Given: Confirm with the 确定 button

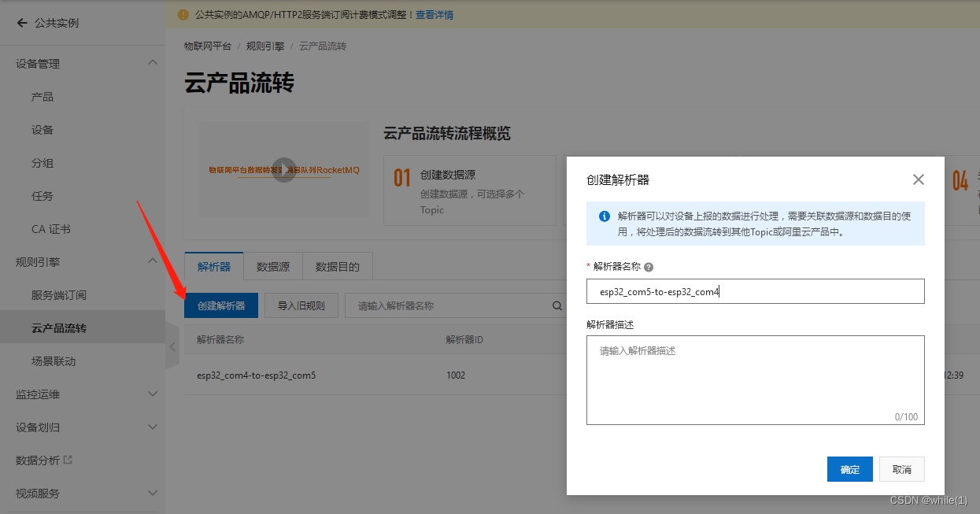Looking at the screenshot, I should coord(850,468).
